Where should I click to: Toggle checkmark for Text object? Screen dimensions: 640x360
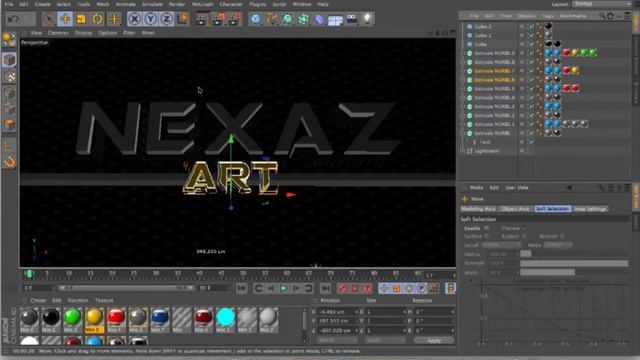pyautogui.click(x=531, y=142)
